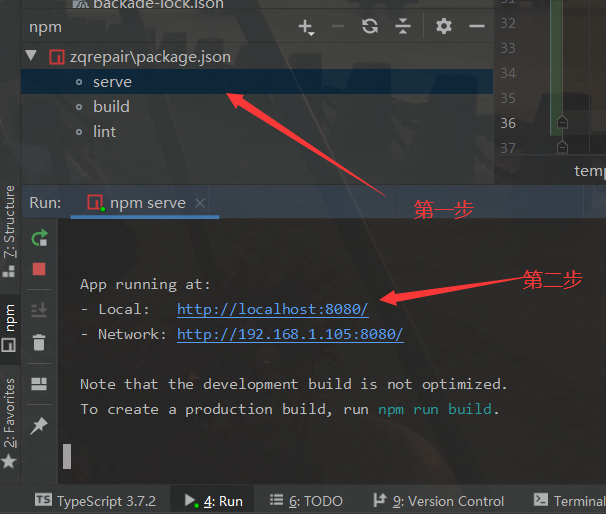606x514 pixels.
Task: Rerun npm serve with the green rerun icon
Action: click(x=39, y=238)
